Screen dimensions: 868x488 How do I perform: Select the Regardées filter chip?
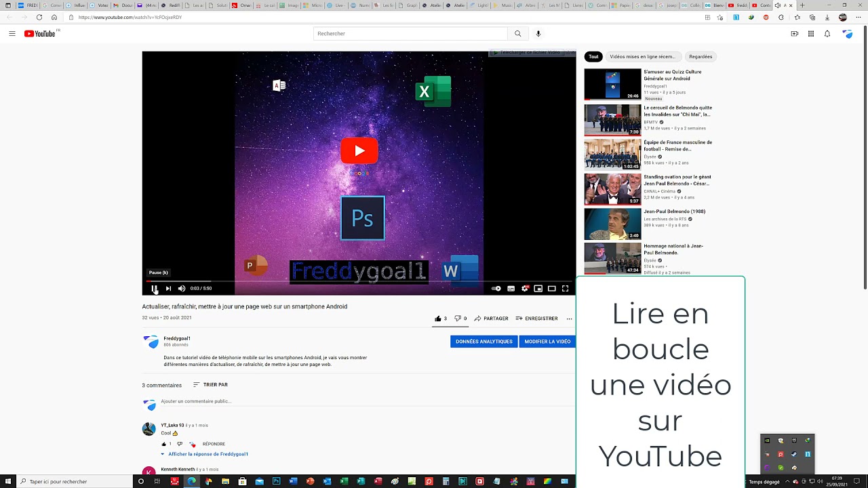[x=701, y=57]
